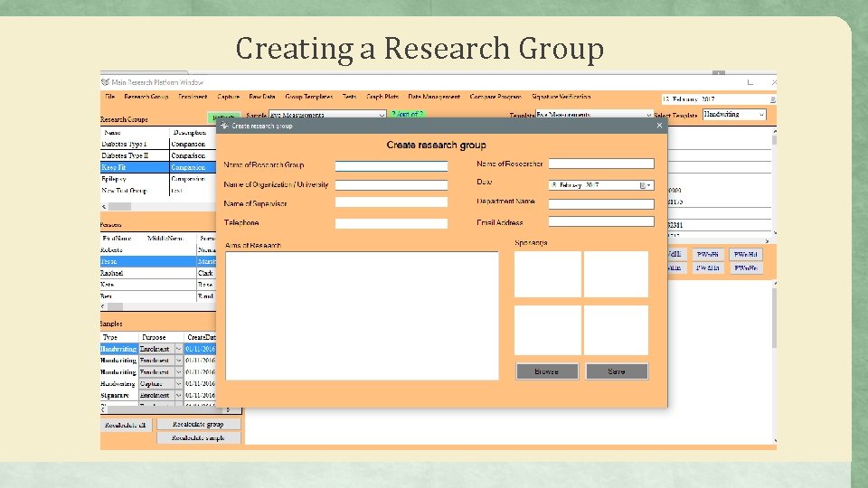Open the Graph Plots menu

(x=382, y=97)
